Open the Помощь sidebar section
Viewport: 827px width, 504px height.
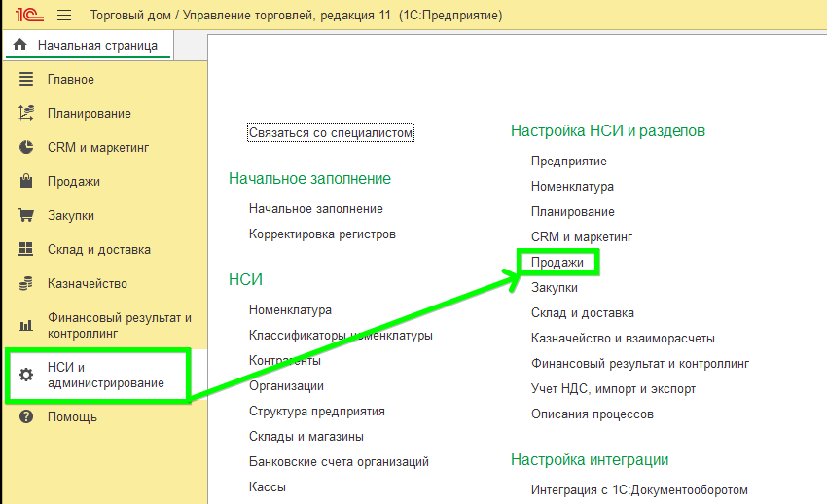coord(72,417)
